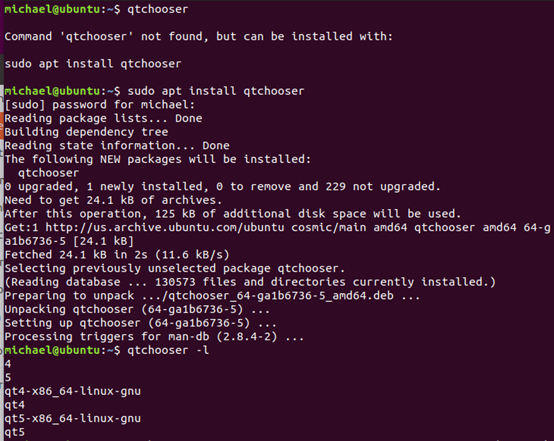Click the 'Unpacking qtchooser' line
Image resolution: width=554 pixels, height=441 pixels.
click(x=137, y=309)
